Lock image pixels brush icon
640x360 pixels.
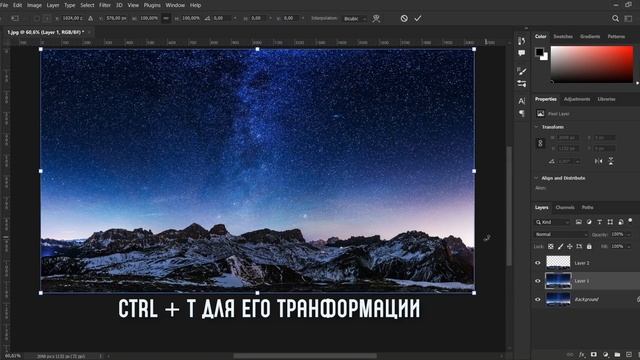click(x=560, y=247)
